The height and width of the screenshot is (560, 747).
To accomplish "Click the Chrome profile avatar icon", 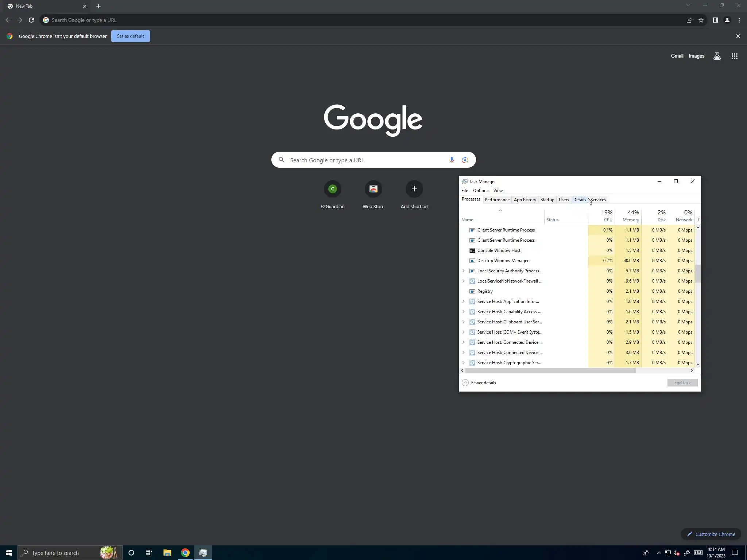I will [x=727, y=20].
